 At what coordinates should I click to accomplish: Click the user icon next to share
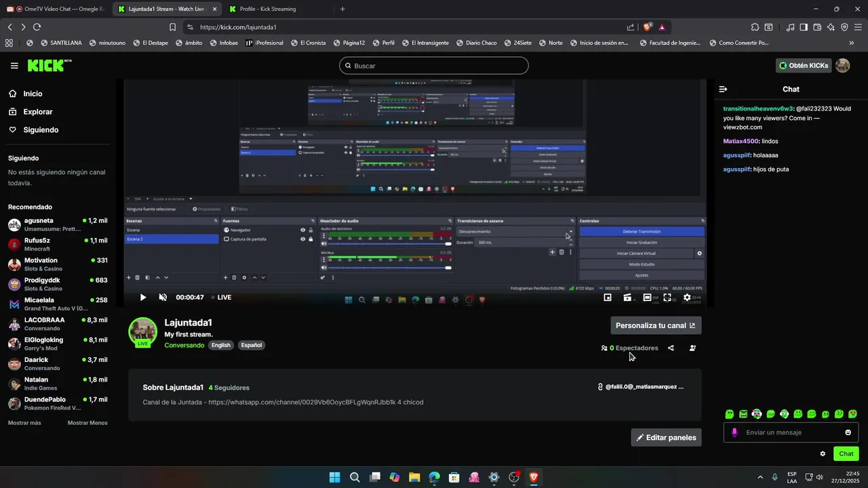(x=692, y=348)
